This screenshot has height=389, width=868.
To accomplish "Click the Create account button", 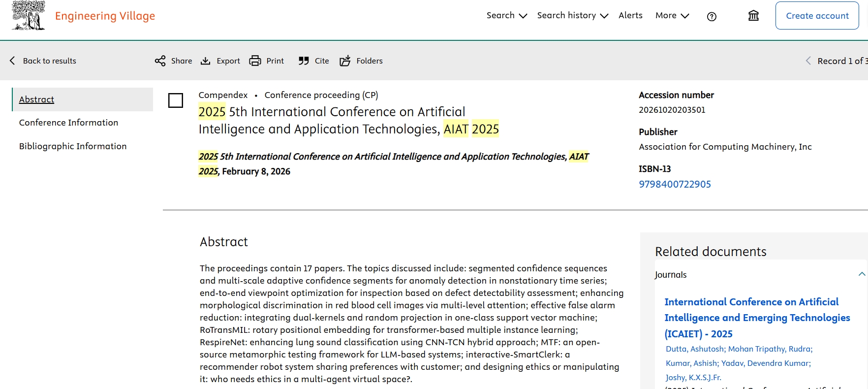I will [x=817, y=16].
